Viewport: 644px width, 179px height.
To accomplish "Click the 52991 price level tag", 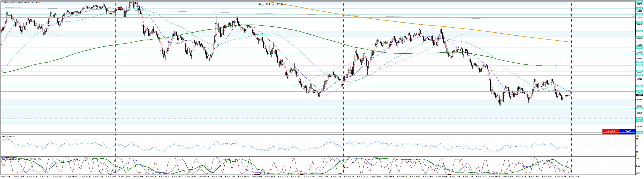I will pos(639,132).
